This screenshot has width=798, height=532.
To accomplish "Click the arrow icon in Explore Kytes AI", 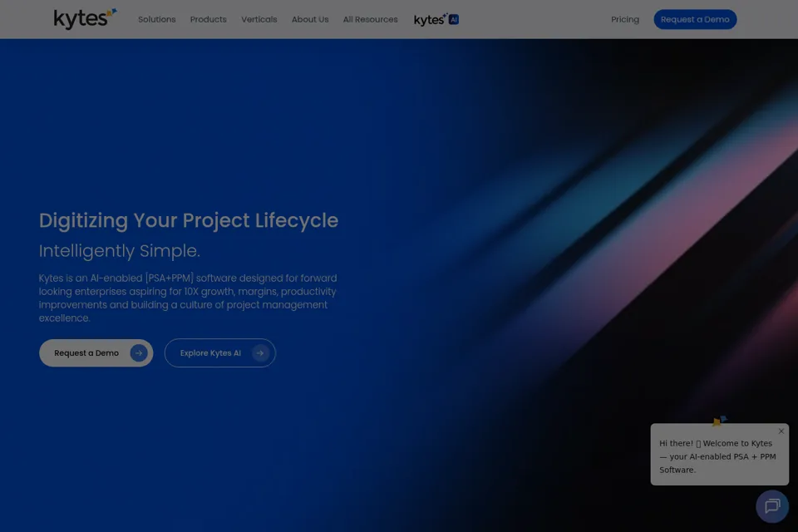I will [x=260, y=352].
